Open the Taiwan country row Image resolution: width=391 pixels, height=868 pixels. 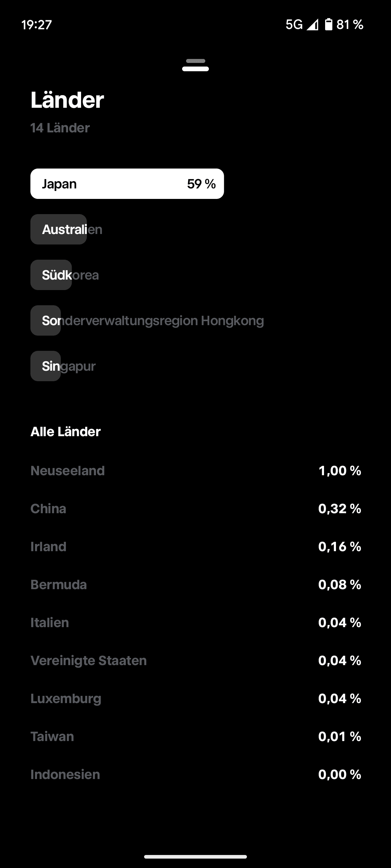pos(195,736)
